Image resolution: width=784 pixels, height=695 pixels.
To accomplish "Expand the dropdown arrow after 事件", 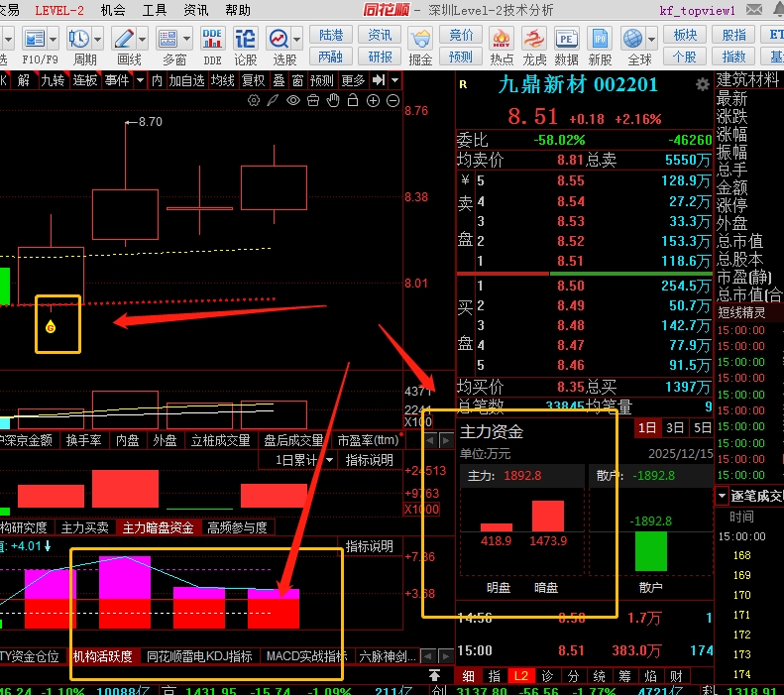I will 140,80.
